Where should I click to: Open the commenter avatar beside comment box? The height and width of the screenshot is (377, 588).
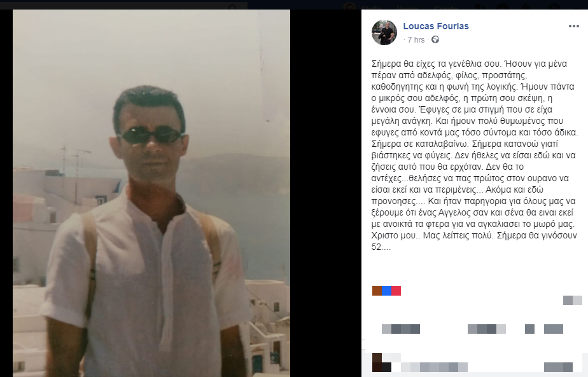pos(381,362)
